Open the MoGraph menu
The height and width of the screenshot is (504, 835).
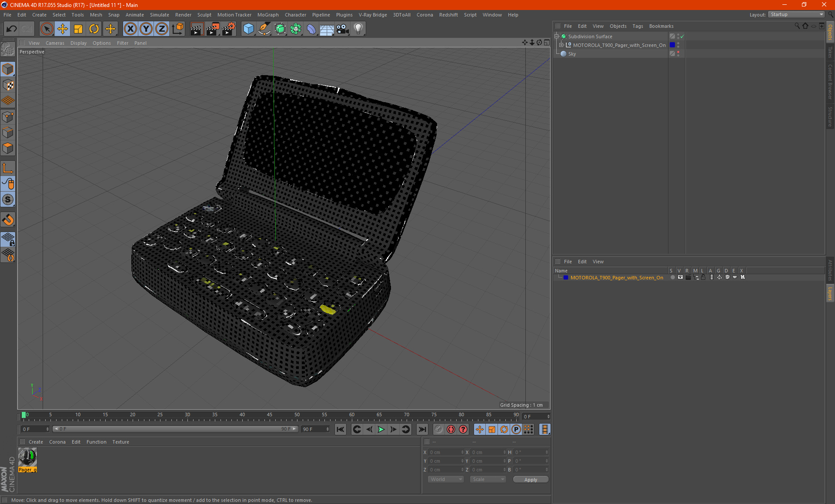tap(268, 15)
